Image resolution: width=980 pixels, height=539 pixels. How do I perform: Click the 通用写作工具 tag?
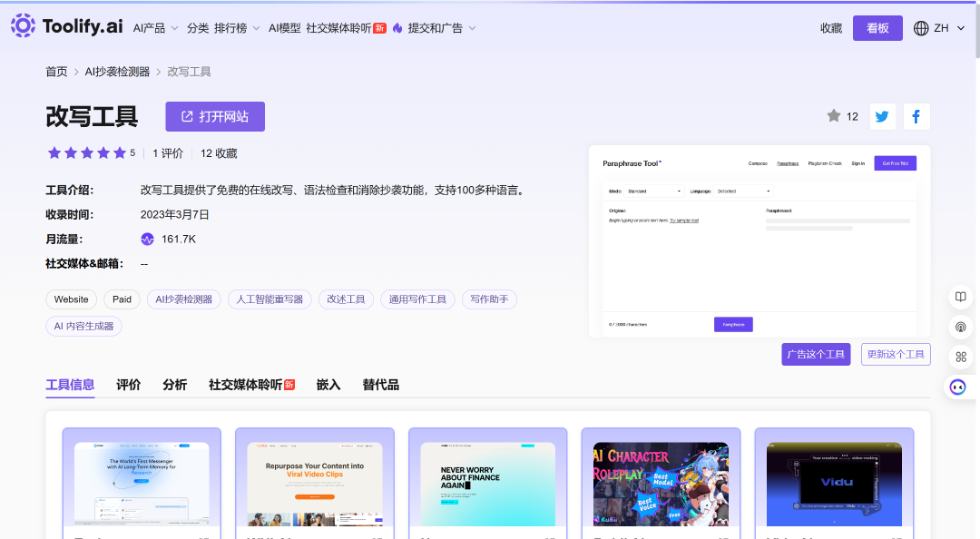417,299
